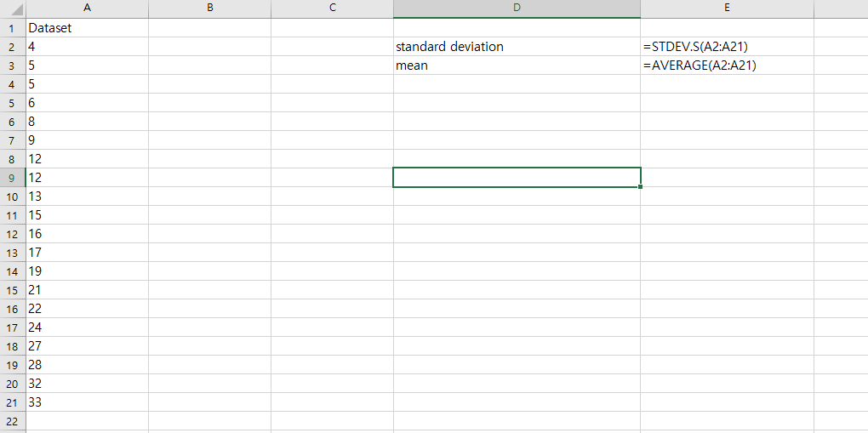Select column C header
868x433 pixels.
pos(332,9)
